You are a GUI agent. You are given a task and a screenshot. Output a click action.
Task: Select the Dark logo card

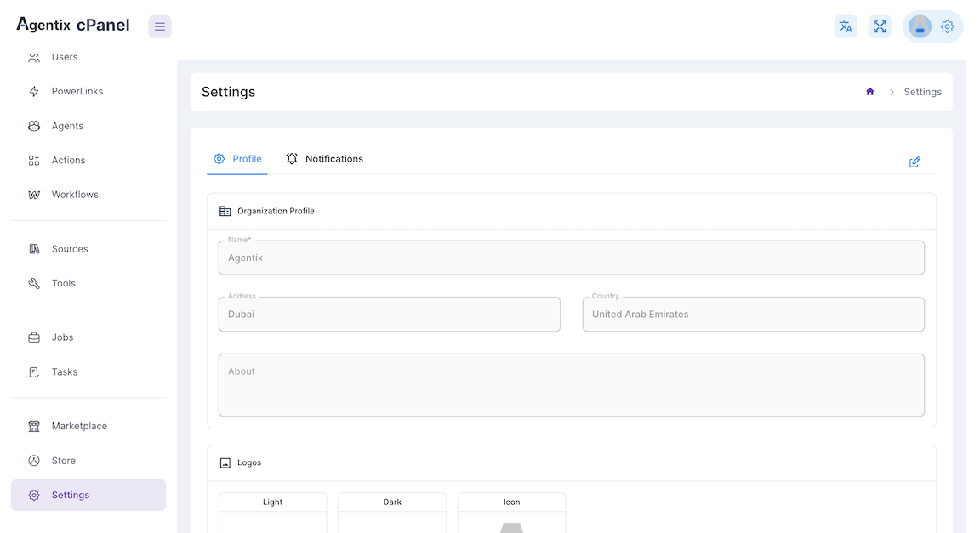coord(392,513)
